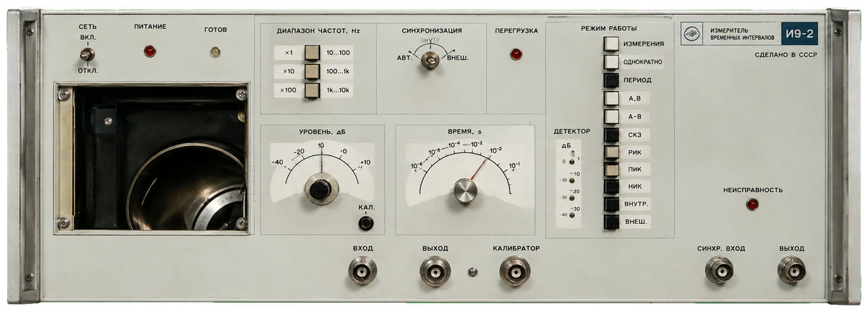The width and height of the screenshot is (868, 312).
Task: Click the И9-2 model label plate
Action: tap(799, 33)
